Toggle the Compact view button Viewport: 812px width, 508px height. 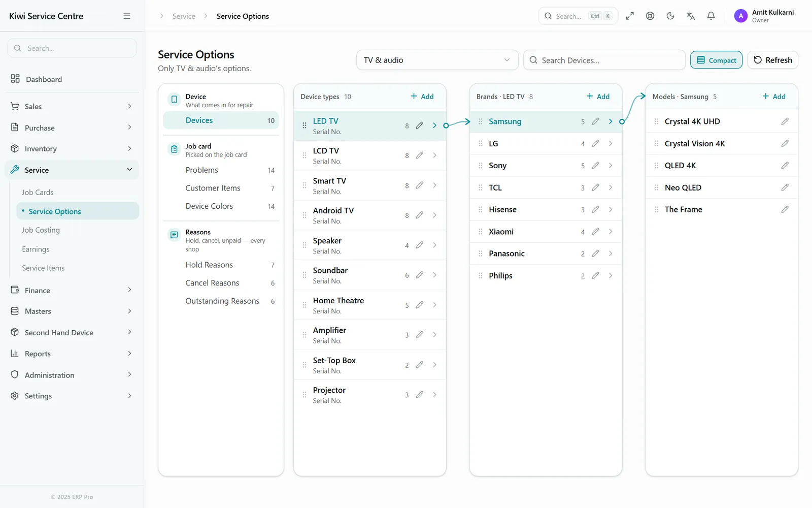[716, 60]
